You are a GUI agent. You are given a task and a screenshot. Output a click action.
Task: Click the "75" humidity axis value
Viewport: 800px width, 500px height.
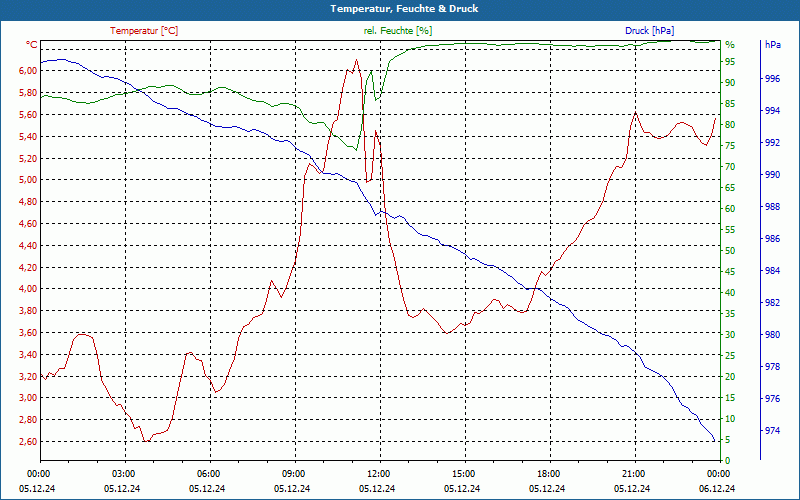click(730, 146)
